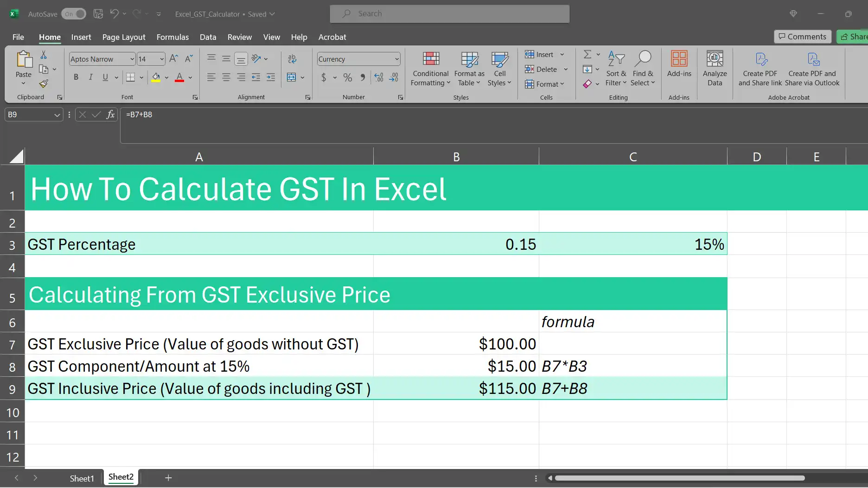Screen dimensions: 868x488
Task: Open the Currency number format dropdown
Action: point(397,59)
